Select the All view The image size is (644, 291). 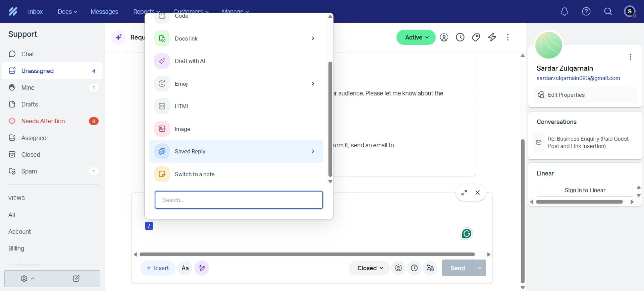(12, 215)
